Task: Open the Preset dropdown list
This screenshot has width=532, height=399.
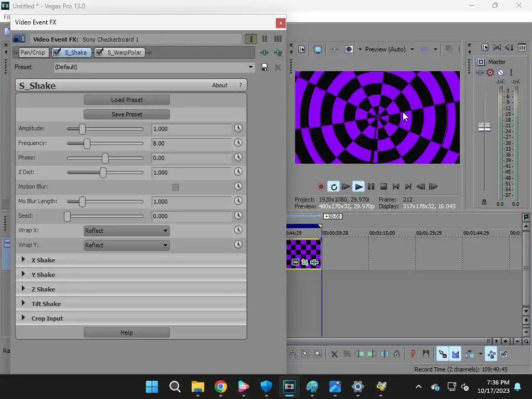Action: coord(250,67)
